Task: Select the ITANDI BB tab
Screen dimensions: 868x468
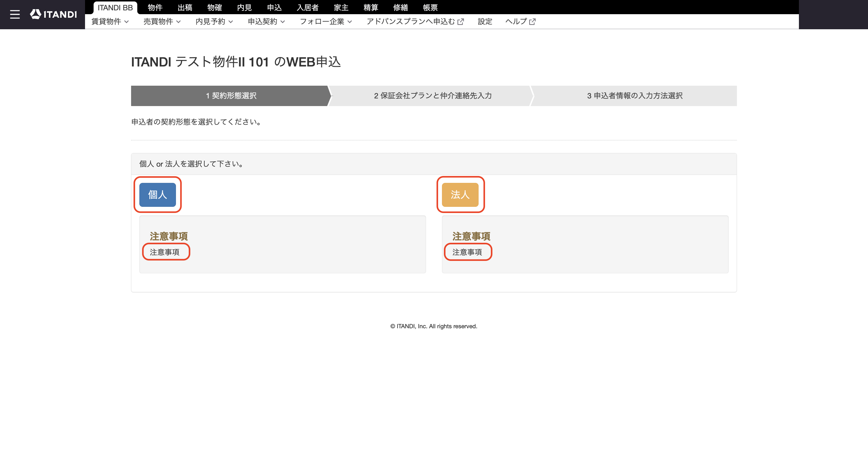Action: click(x=115, y=7)
